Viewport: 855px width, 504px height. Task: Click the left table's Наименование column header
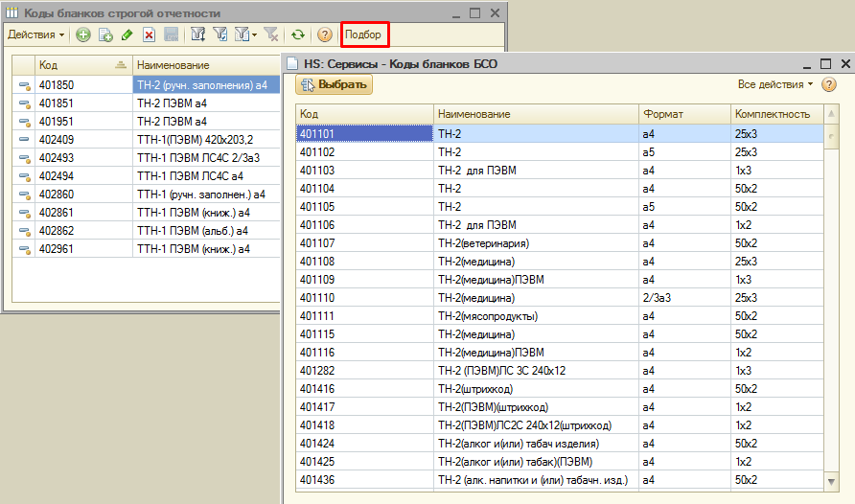206,65
